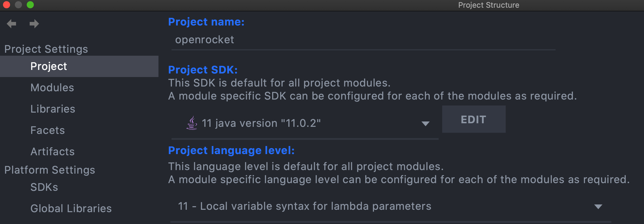Click the 'Project Structure' window title
This screenshot has height=224, width=644.
(x=489, y=5)
